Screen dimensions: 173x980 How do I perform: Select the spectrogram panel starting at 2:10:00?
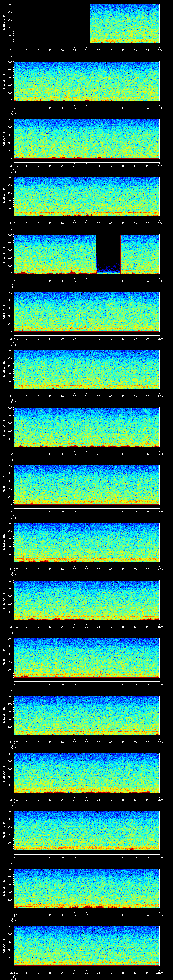pyautogui.click(x=87, y=369)
